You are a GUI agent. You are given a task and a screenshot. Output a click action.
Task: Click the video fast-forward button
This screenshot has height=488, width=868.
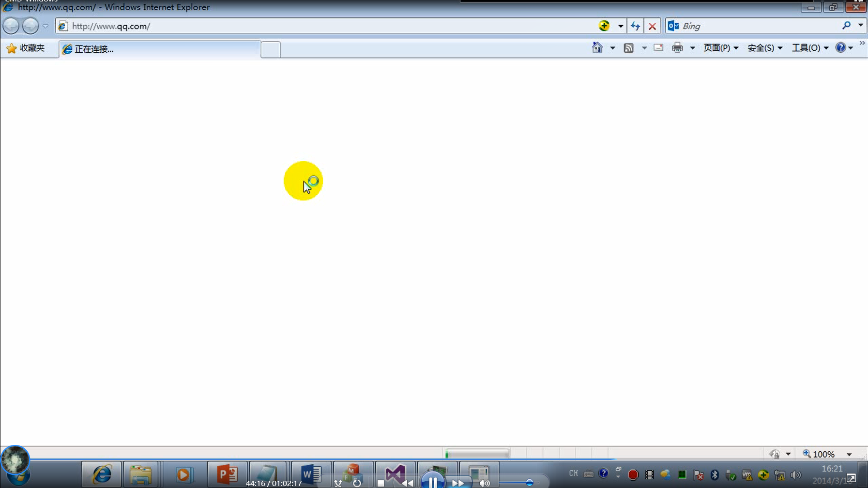457,483
